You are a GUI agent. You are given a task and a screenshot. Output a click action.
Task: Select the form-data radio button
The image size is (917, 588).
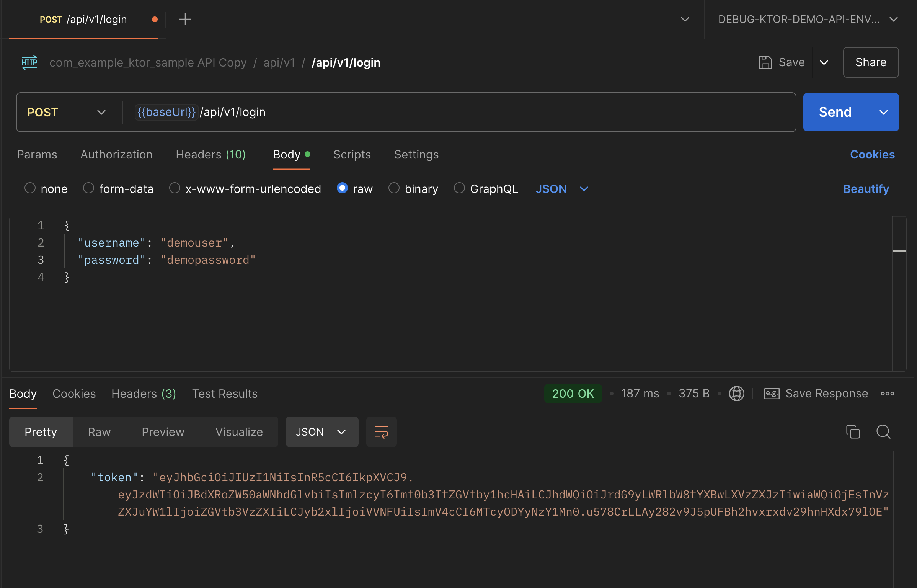click(x=88, y=188)
